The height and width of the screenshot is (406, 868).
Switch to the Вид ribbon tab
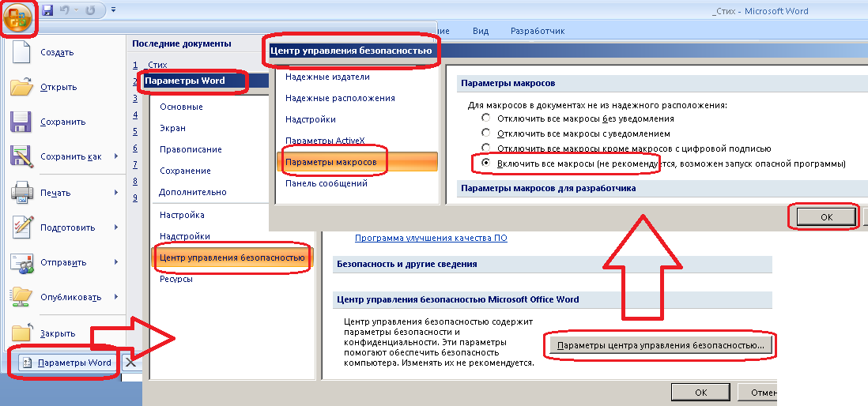click(481, 31)
